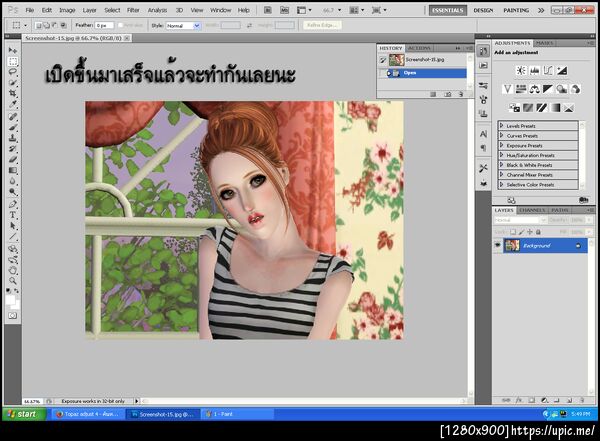Expand Selective Color Presets list
Viewport: 600px width, 441px height.
tap(502, 185)
